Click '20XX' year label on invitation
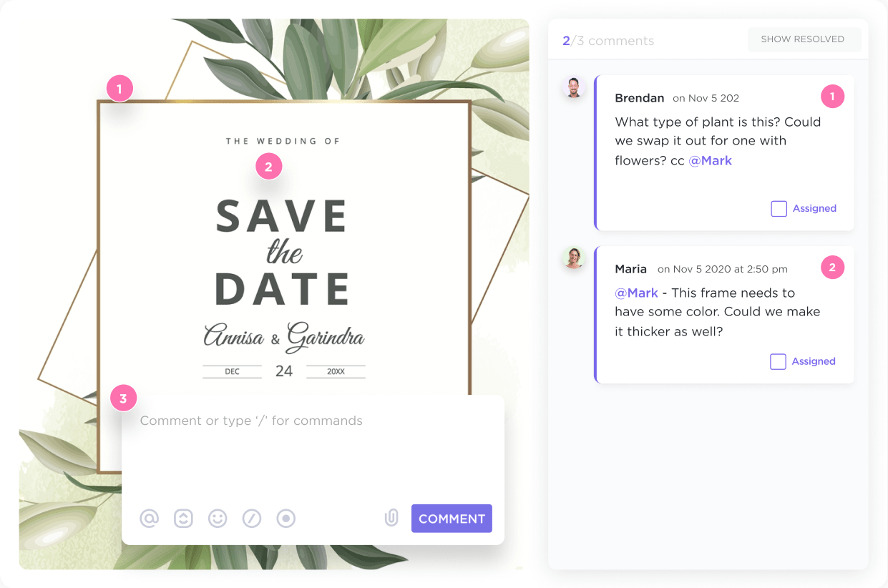The width and height of the screenshot is (888, 588). pos(336,372)
